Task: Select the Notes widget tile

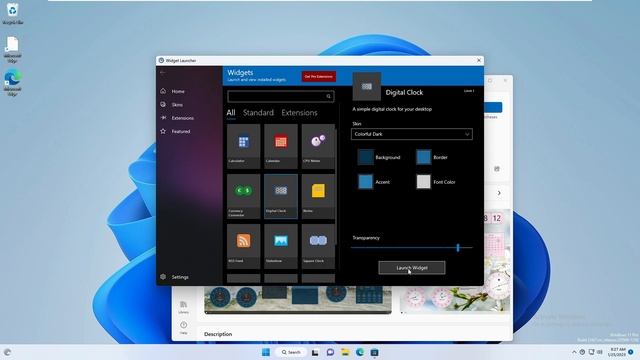Action: point(318,196)
